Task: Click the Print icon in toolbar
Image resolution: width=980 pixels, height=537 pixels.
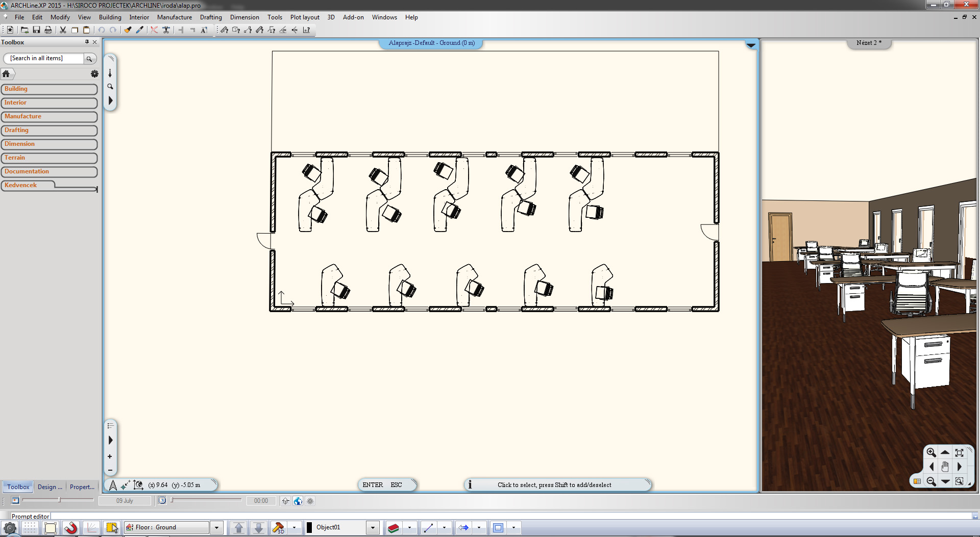Action: click(48, 30)
